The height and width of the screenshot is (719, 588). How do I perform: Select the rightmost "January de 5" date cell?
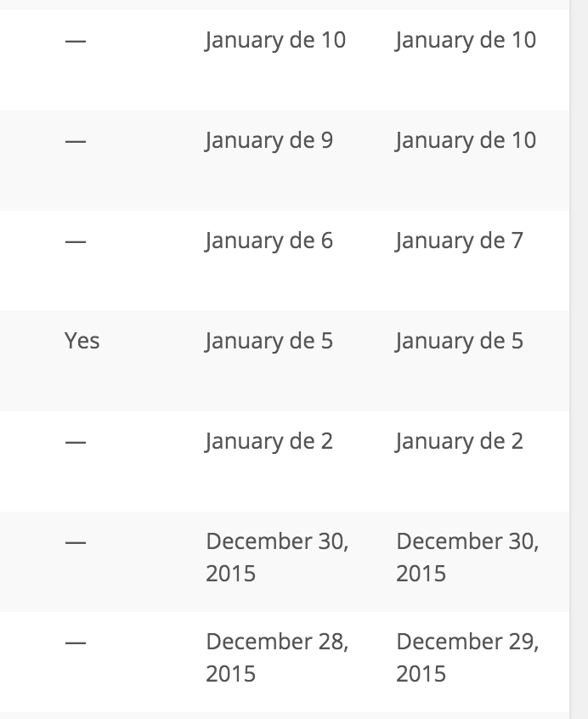click(x=459, y=341)
